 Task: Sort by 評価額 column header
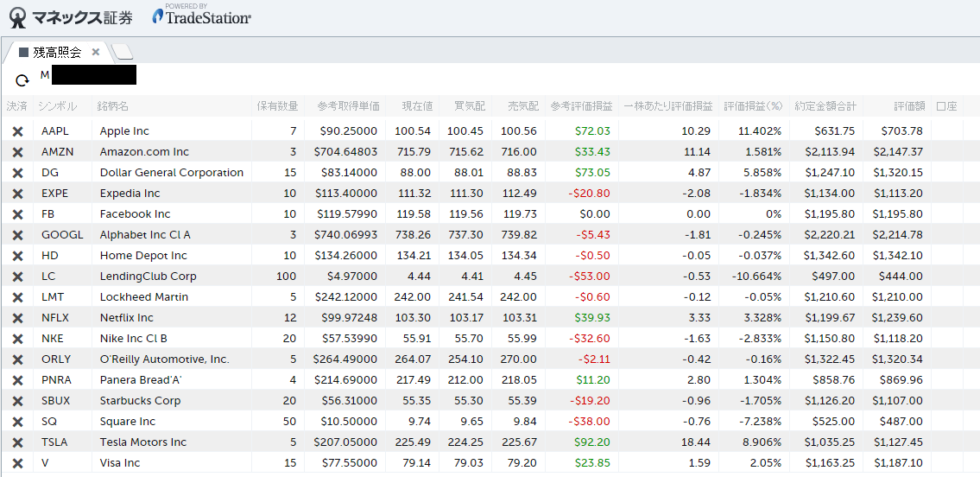909,106
